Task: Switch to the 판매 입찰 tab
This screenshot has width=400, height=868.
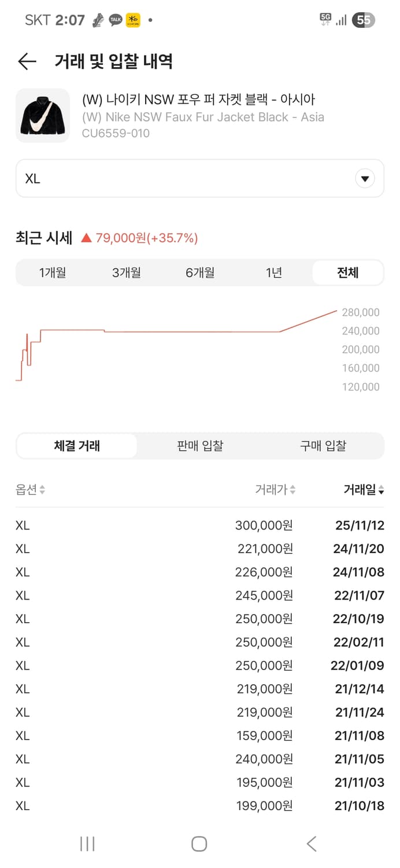Action: click(x=199, y=446)
